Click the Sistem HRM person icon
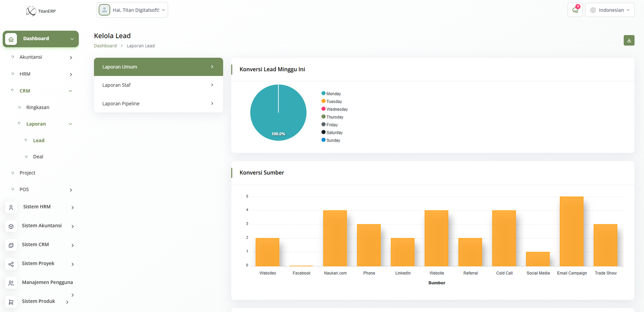 tap(11, 207)
